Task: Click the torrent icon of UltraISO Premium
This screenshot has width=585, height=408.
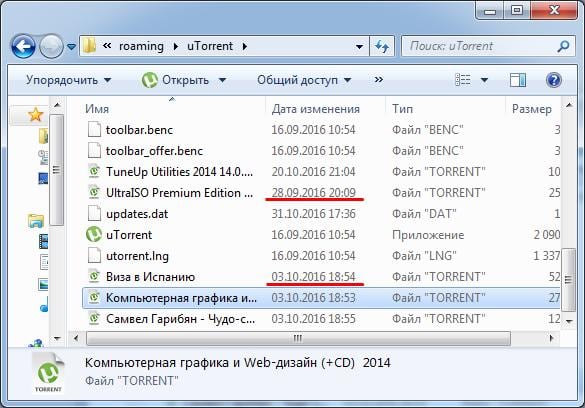Action: pyautogui.click(x=94, y=192)
